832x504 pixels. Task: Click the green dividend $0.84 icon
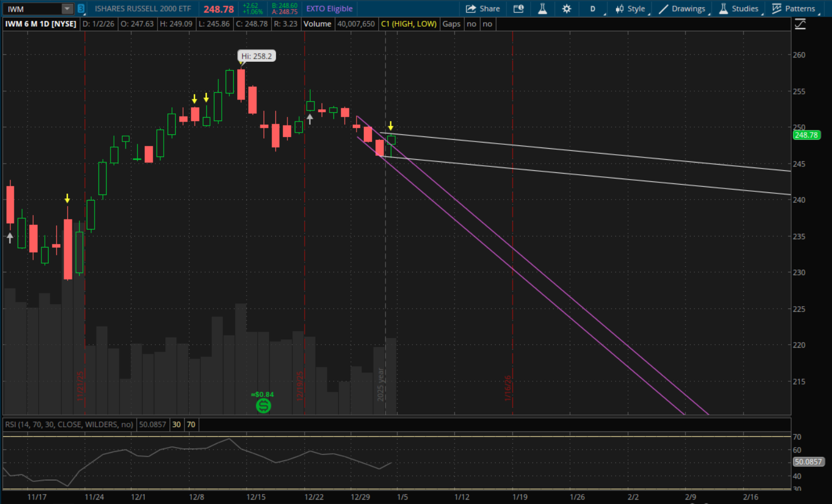point(264,406)
